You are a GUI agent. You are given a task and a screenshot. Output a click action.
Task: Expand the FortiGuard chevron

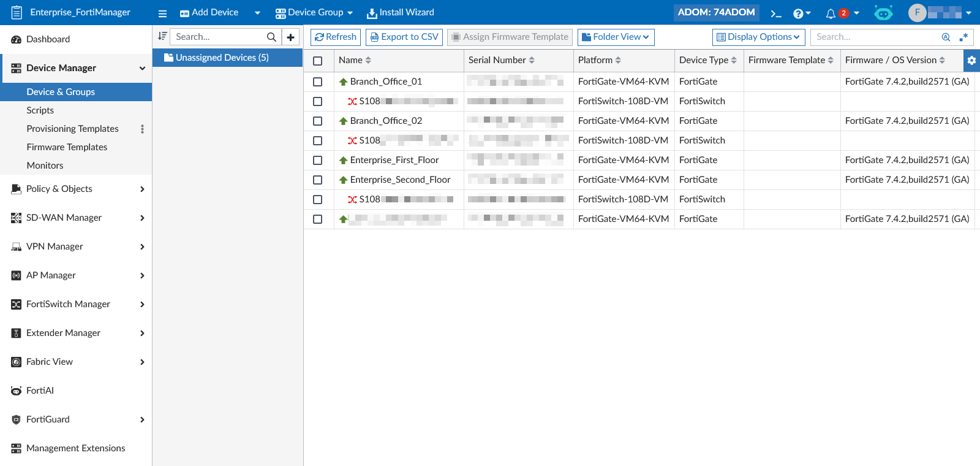tap(142, 419)
